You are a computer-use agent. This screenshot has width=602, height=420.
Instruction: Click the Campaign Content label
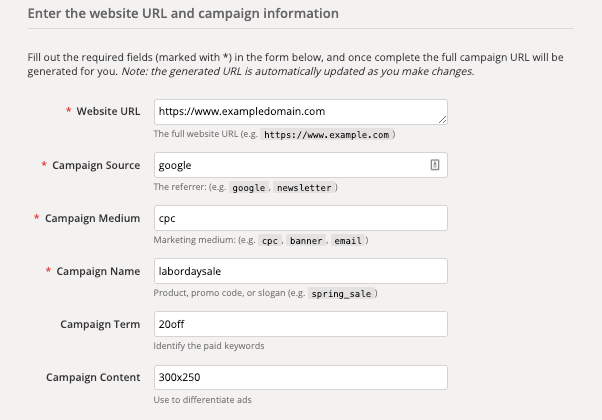coord(93,377)
